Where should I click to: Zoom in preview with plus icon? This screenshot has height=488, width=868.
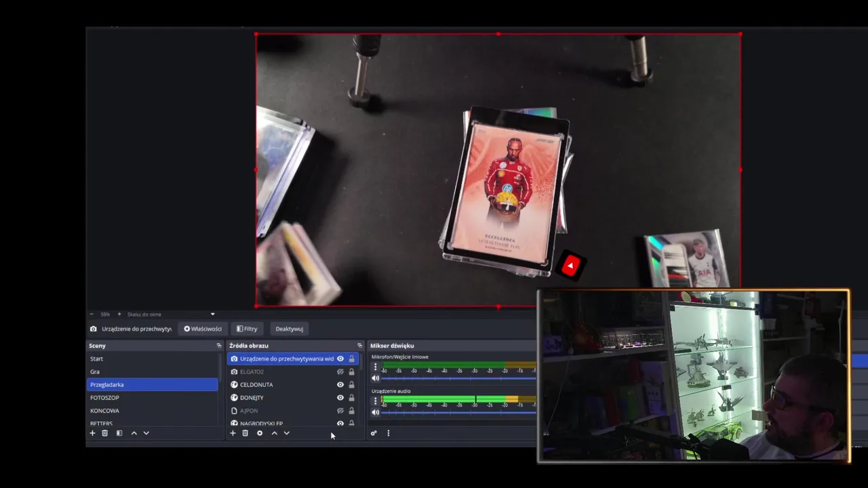pyautogui.click(x=119, y=314)
